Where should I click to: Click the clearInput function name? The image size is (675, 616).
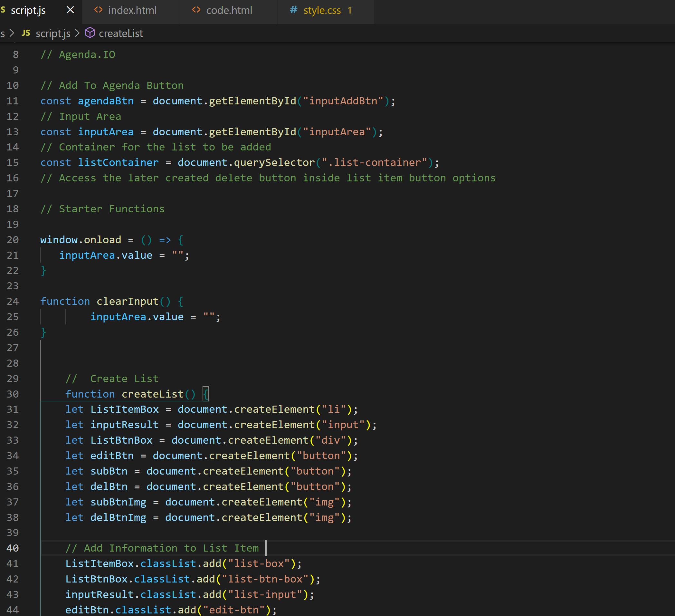(127, 302)
